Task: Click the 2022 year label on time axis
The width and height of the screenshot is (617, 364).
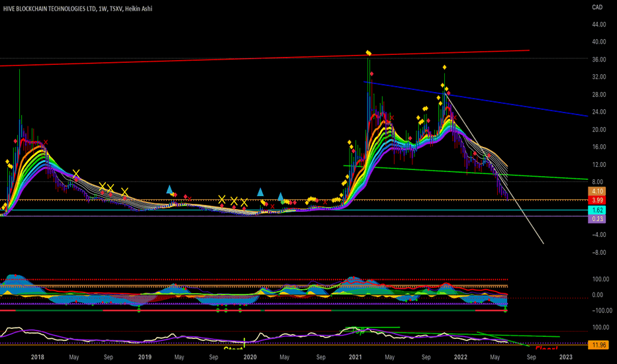Action: (460, 357)
